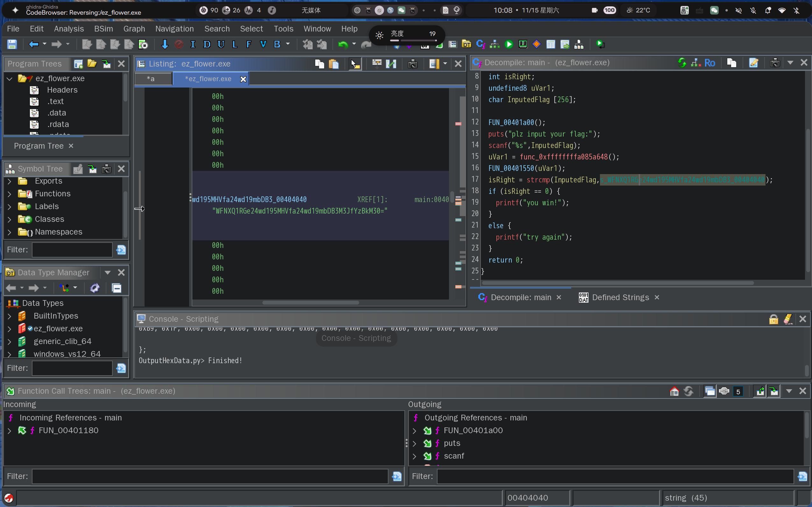Expand FUN_00401a00 in outgoing references
This screenshot has height=507, width=812.
tap(414, 431)
